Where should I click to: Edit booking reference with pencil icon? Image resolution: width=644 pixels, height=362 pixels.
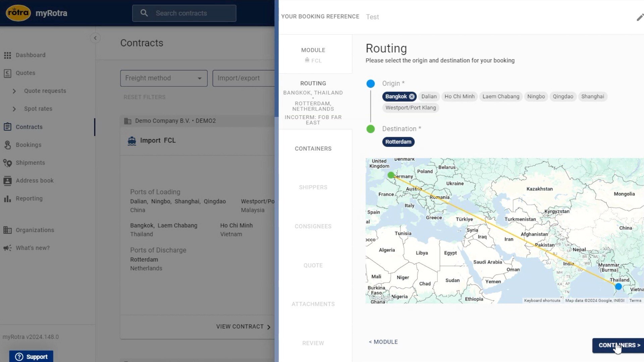tap(640, 17)
